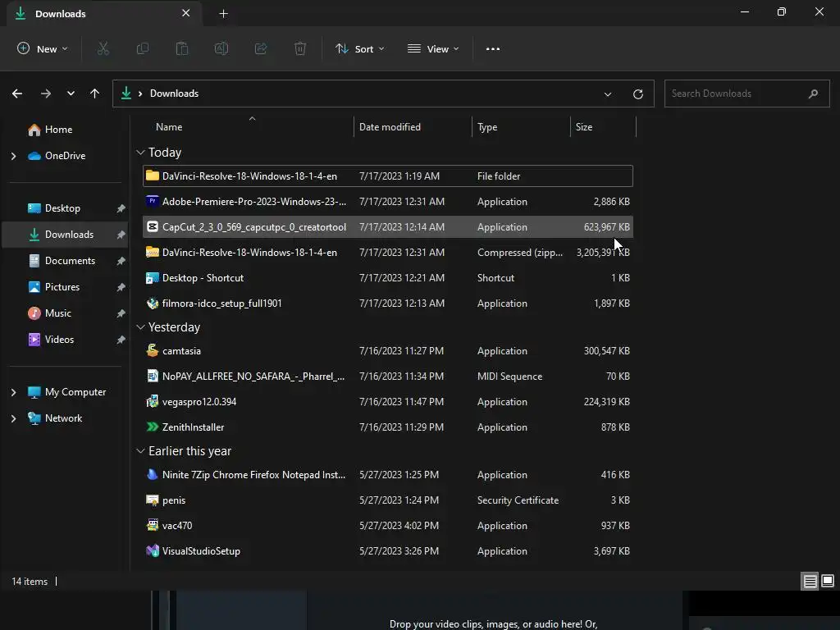This screenshot has height=630, width=840.
Task: Click the Copy icon in toolbar
Action: (x=143, y=48)
